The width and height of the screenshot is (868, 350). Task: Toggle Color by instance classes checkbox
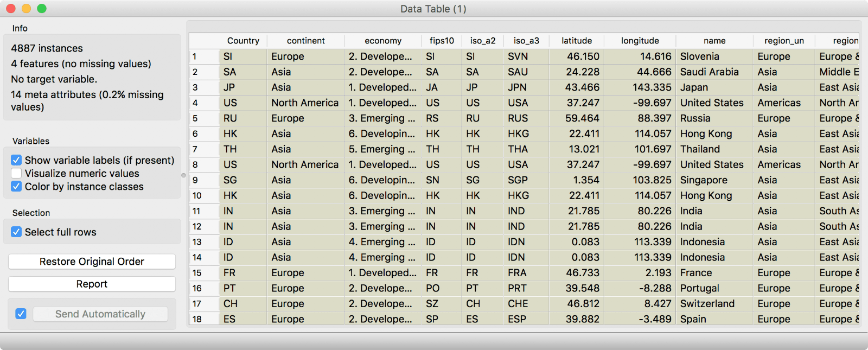16,186
